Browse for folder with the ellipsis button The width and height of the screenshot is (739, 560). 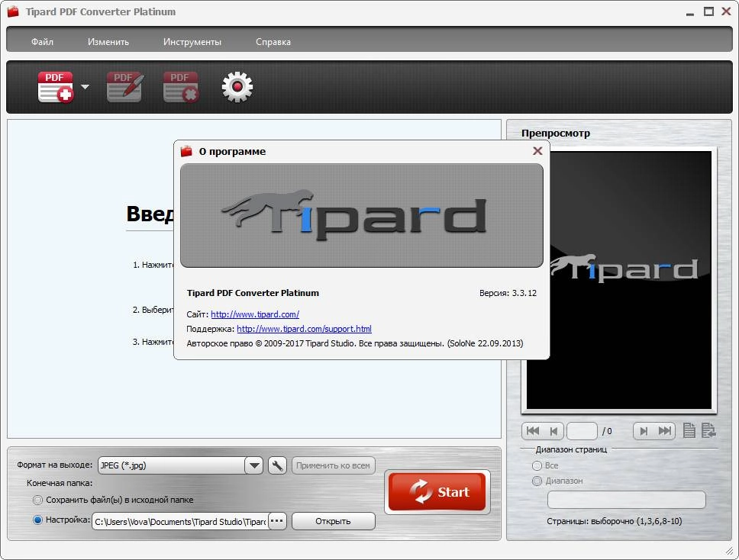coord(277,521)
